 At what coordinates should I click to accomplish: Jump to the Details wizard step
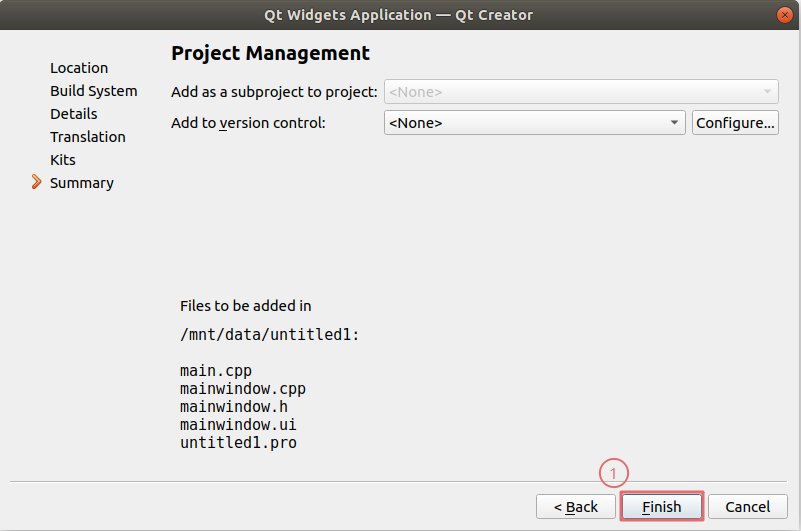point(74,114)
